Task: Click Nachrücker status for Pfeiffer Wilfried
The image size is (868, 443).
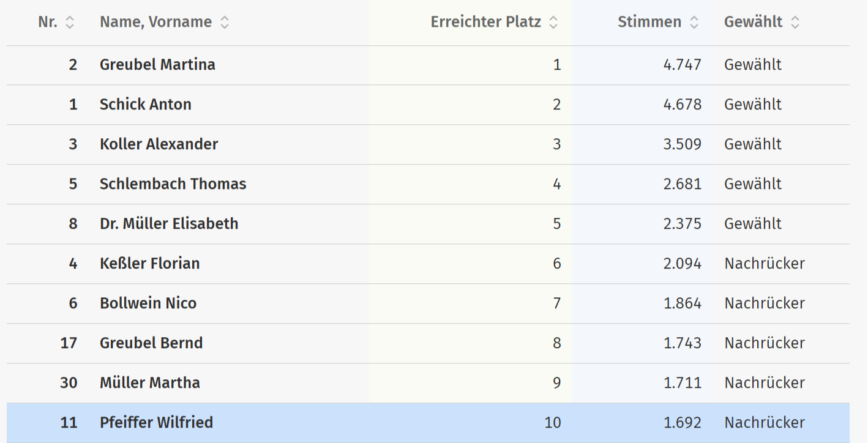Action: tap(764, 423)
